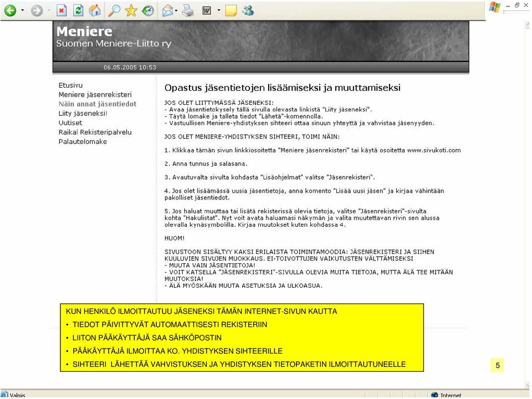Open the Back history dropdown arrow

pos(22,11)
